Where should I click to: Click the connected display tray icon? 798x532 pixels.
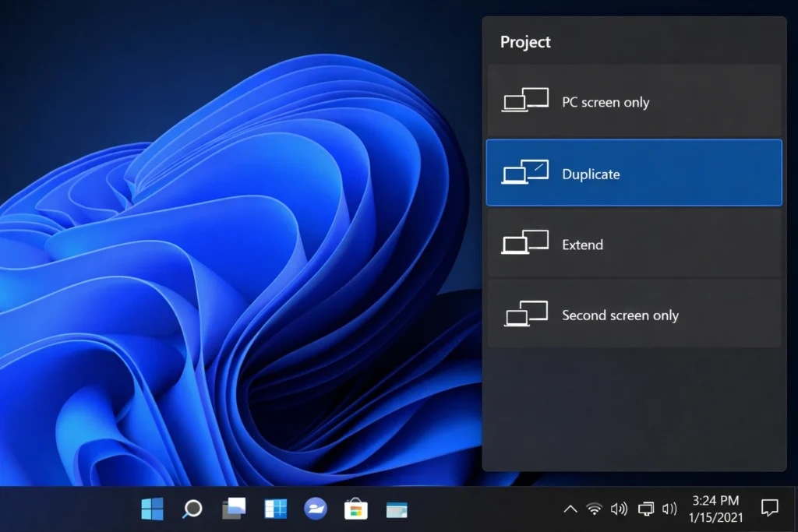coord(644,509)
